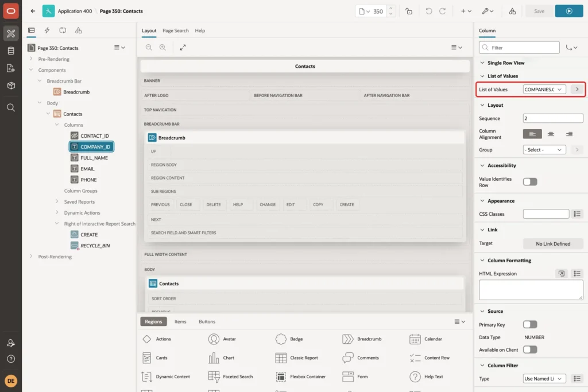This screenshot has width=588, height=392.
Task: Toggle Value Identifies Row switch
Action: pos(530,182)
